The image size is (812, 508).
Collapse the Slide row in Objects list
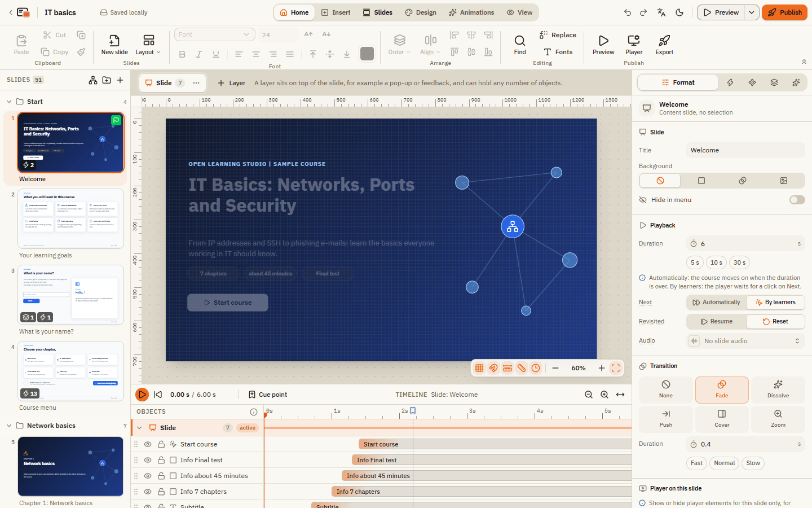[x=139, y=428]
